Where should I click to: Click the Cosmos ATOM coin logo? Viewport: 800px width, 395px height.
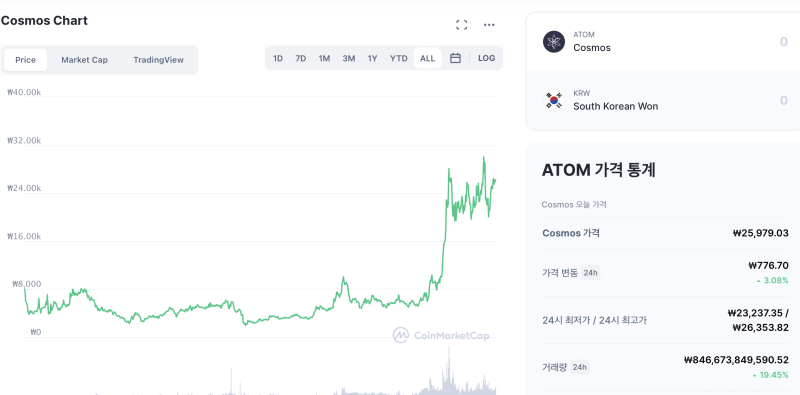(554, 42)
